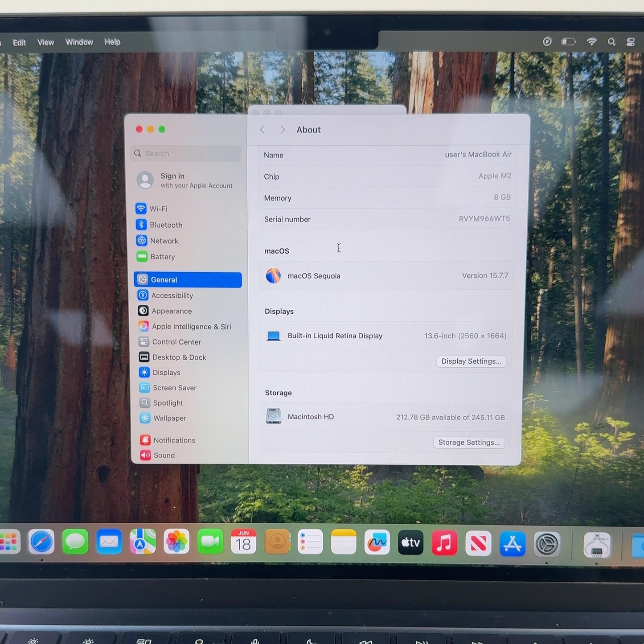Open Battery settings in the sidebar
Screen dimensions: 644x644
pos(156,257)
